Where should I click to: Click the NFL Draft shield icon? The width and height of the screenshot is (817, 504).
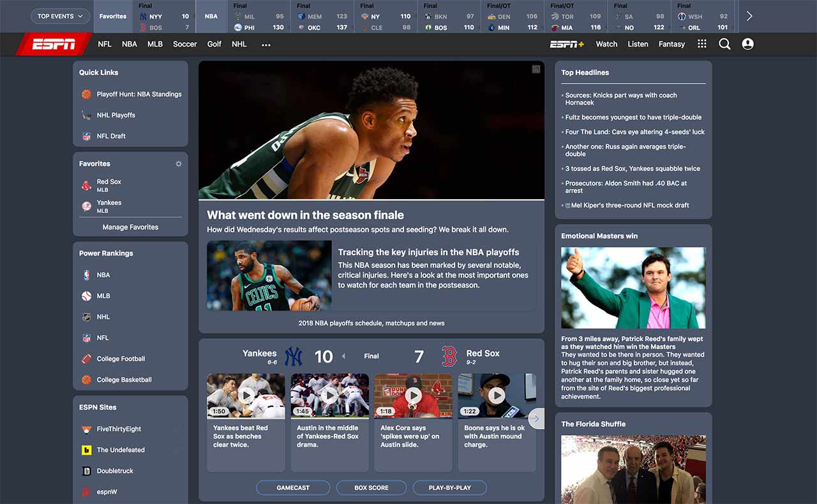coord(86,137)
